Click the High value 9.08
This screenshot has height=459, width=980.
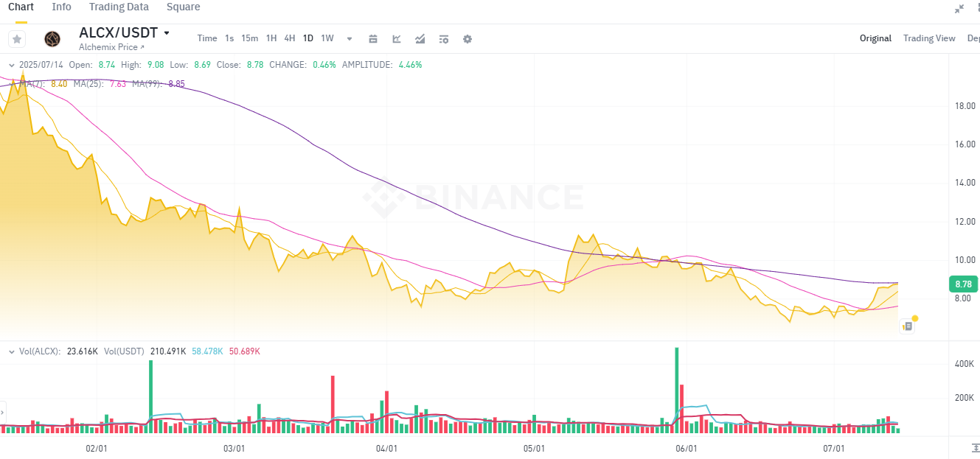pos(156,65)
